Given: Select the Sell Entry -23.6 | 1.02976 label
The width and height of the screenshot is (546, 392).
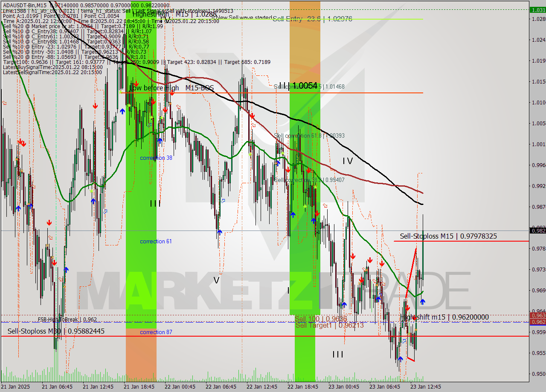Looking at the screenshot, I should [312, 19].
